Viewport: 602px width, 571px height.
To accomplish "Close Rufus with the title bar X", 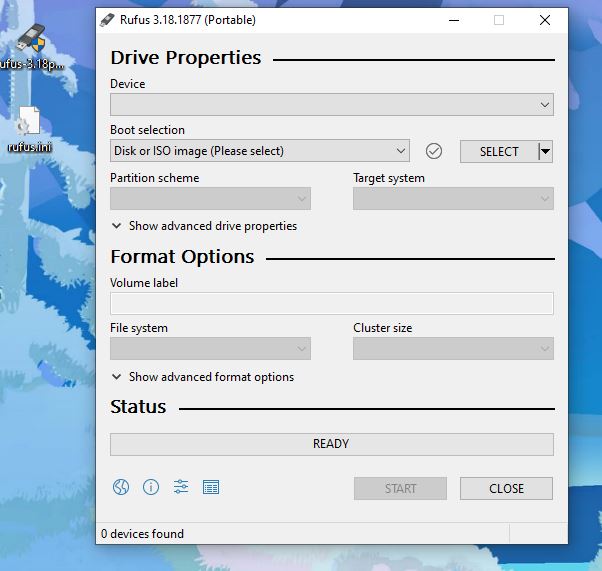I will [545, 20].
